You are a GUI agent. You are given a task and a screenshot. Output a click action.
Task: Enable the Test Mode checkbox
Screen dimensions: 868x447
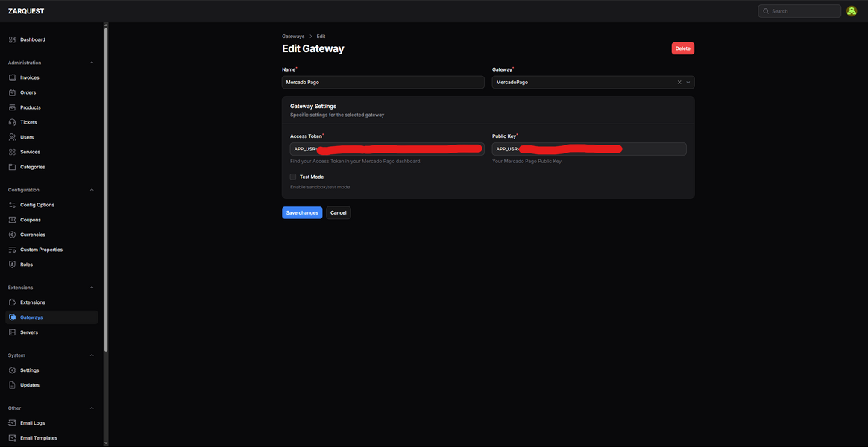click(x=293, y=177)
